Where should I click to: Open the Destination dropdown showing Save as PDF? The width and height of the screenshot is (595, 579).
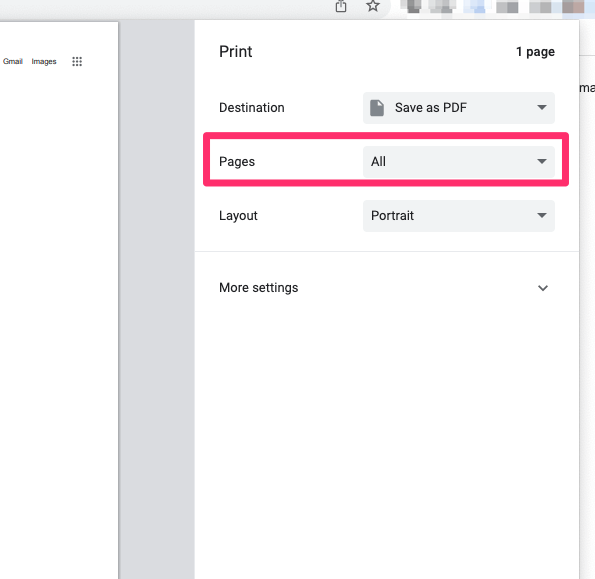(459, 108)
